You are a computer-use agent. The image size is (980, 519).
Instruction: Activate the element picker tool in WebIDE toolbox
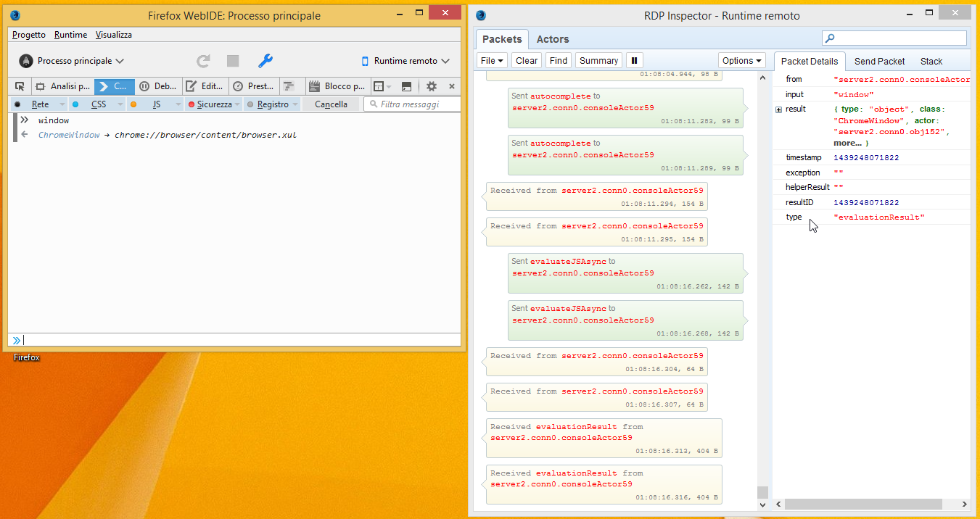[x=20, y=86]
